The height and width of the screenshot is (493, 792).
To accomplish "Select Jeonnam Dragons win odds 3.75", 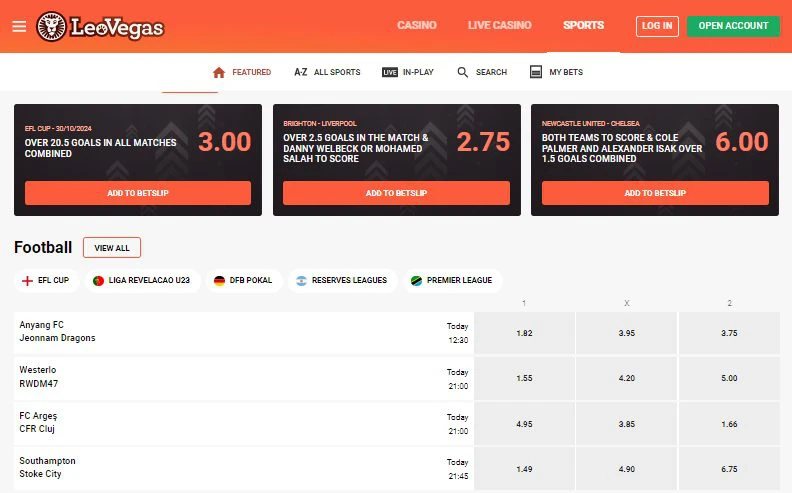I will (729, 333).
